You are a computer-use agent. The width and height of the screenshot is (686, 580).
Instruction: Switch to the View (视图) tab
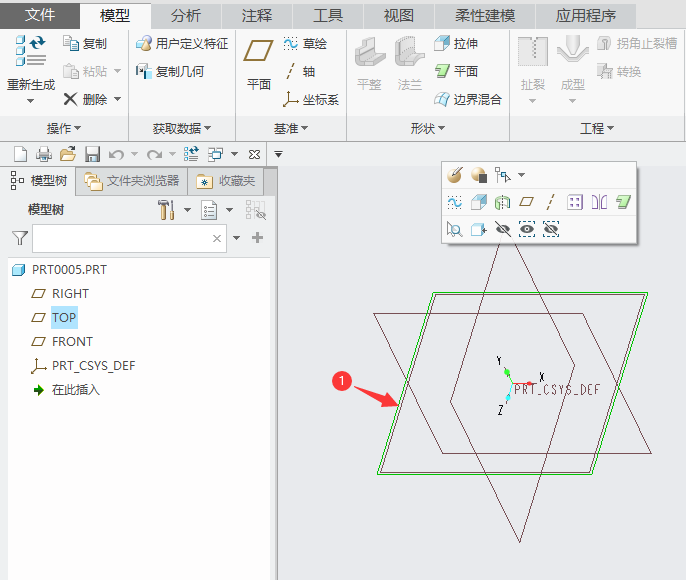(x=399, y=16)
